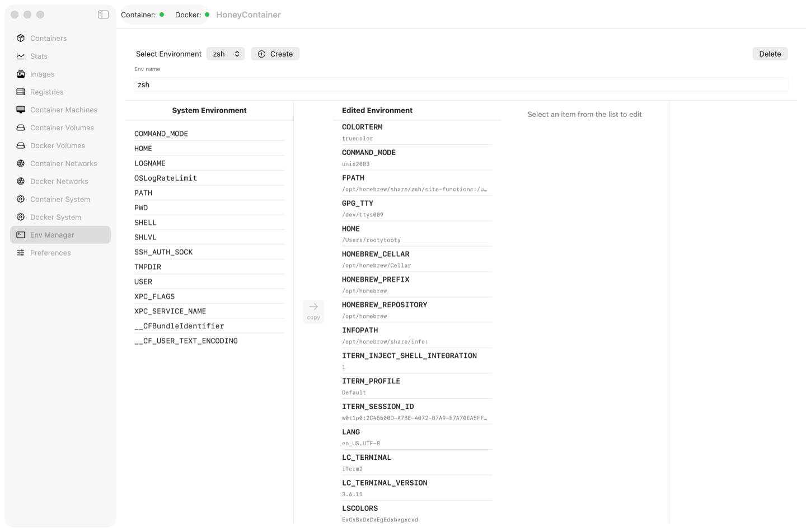Click the Container Volumes drive icon
The width and height of the screenshot is (806, 532).
pos(21,128)
